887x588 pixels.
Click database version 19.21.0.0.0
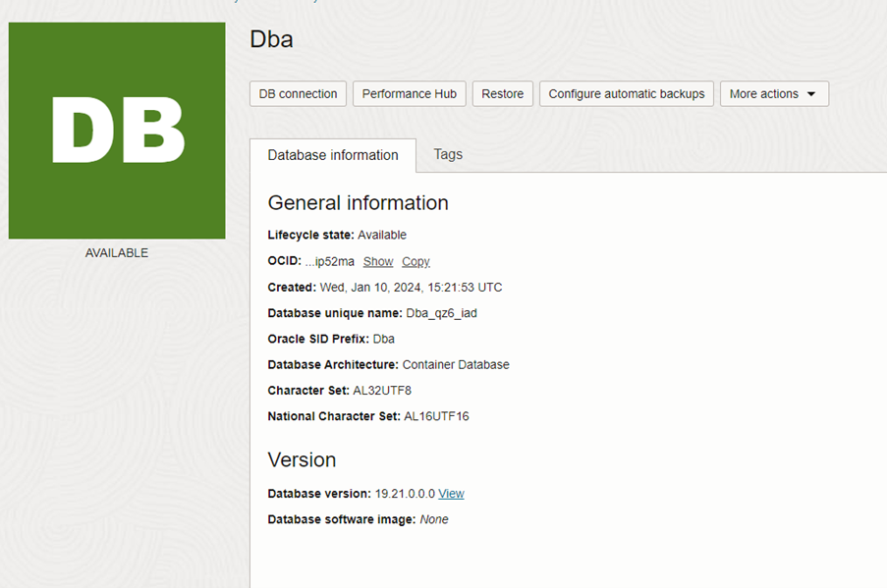click(405, 494)
